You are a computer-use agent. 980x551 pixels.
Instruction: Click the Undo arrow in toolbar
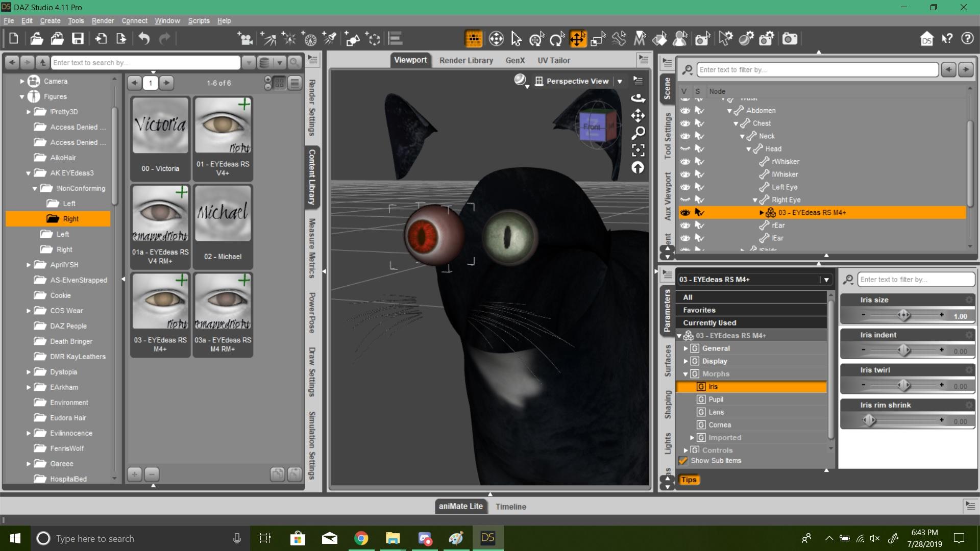144,39
